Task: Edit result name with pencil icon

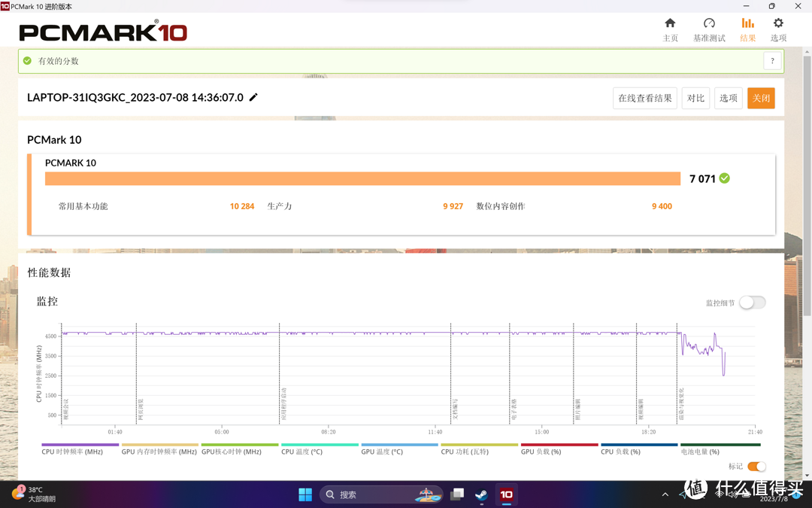Action: [x=253, y=97]
